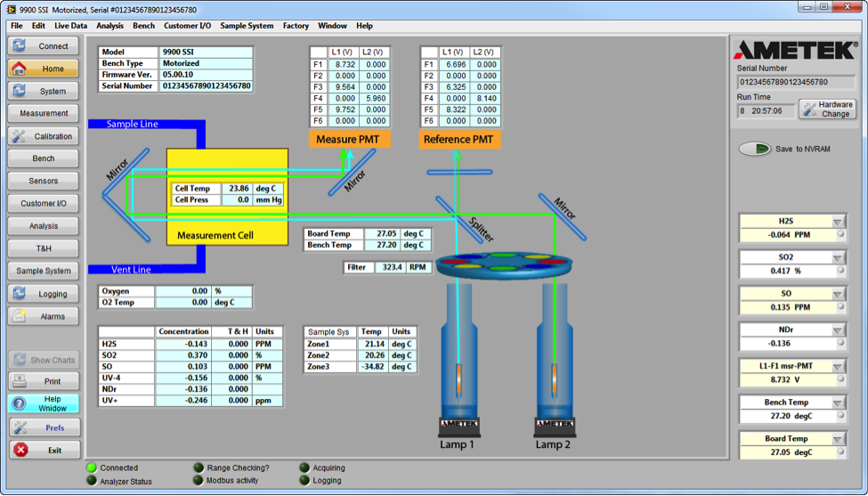The width and height of the screenshot is (868, 496).
Task: Toggle the SO2 indicator radio button
Action: [x=840, y=270]
